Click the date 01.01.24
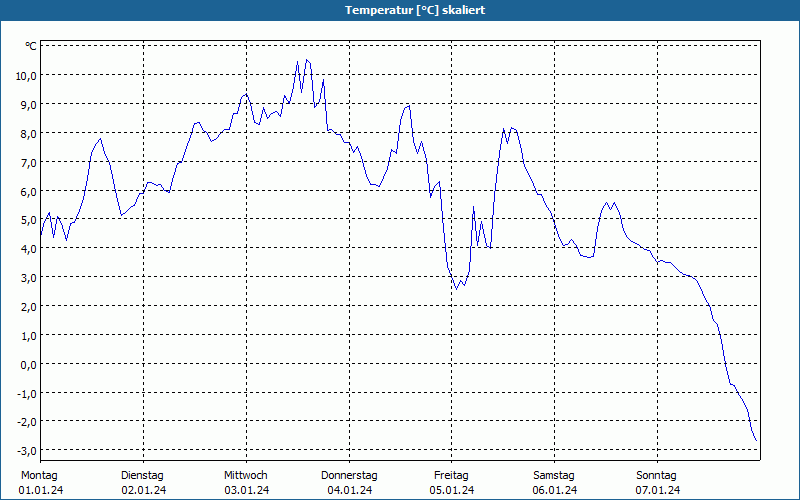Image resolution: width=800 pixels, height=500 pixels. tap(41, 490)
